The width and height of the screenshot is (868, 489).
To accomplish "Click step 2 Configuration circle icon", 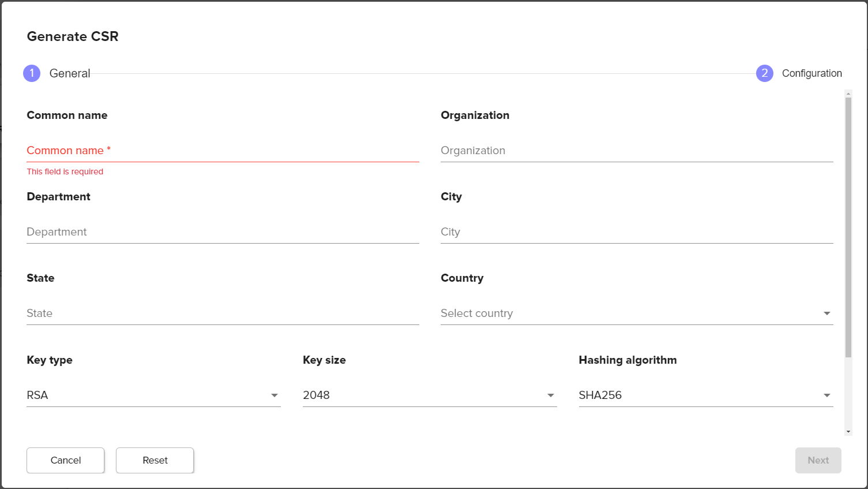I will pyautogui.click(x=764, y=73).
